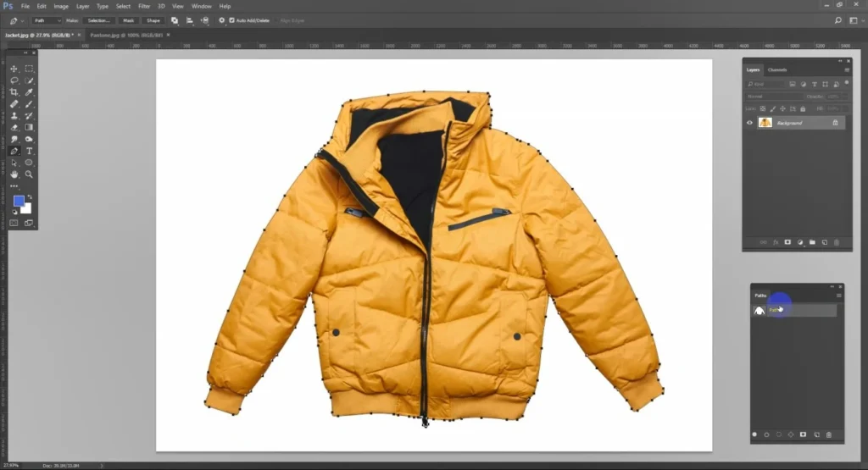868x470 pixels.
Task: Open the path arrangement dropdown
Action: pyautogui.click(x=204, y=20)
